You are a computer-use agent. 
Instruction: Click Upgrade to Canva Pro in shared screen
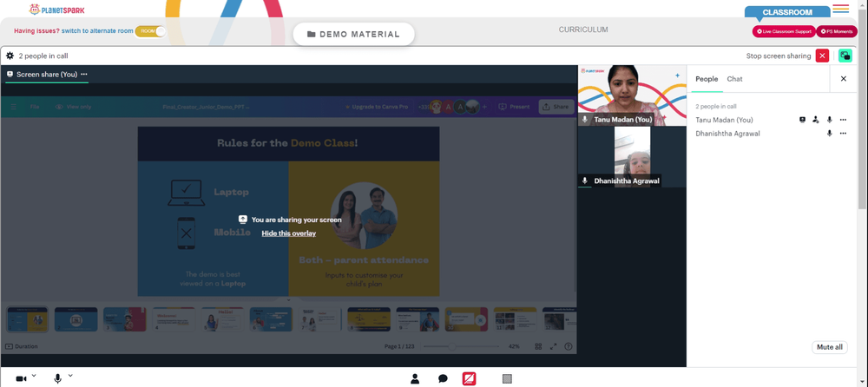click(x=377, y=107)
